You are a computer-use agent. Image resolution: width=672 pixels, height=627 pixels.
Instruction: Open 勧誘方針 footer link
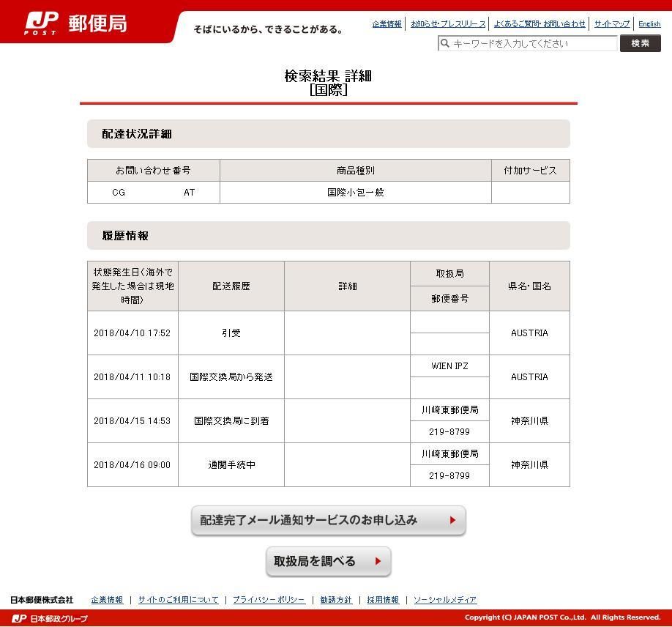click(336, 600)
